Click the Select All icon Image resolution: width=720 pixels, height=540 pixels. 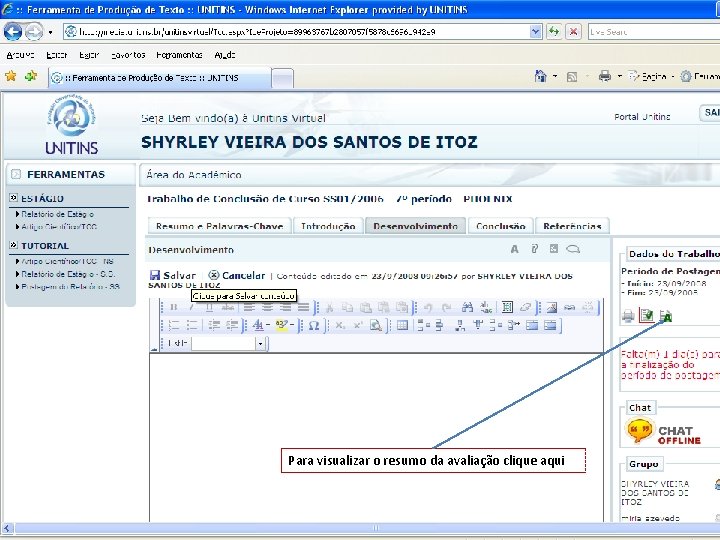pyautogui.click(x=507, y=307)
